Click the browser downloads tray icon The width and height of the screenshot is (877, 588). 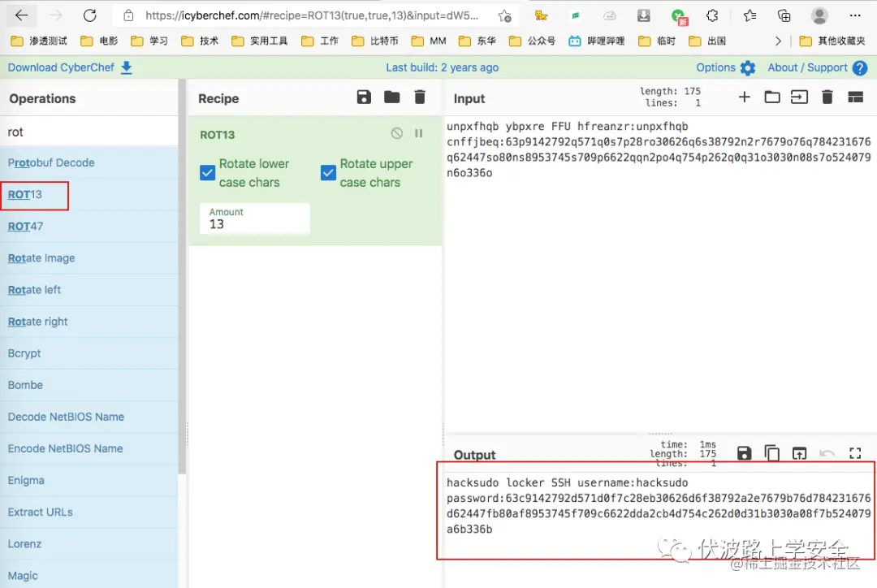coord(644,15)
